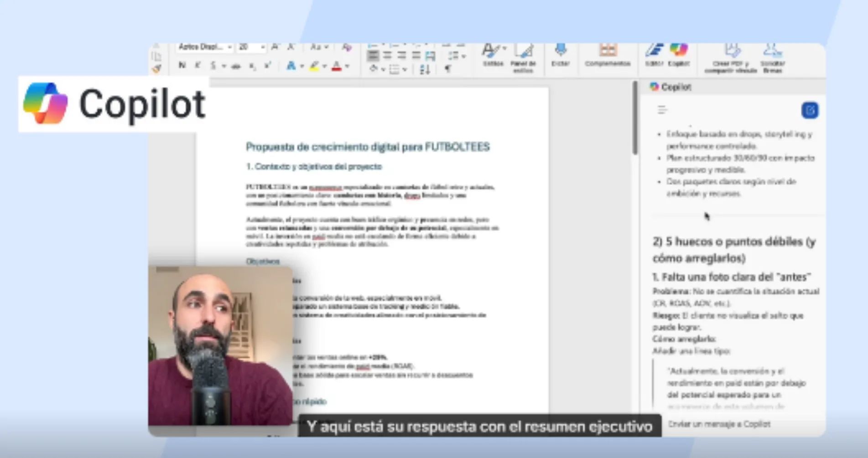
Task: Expand the Estilos gallery dropdown
Action: [504, 48]
